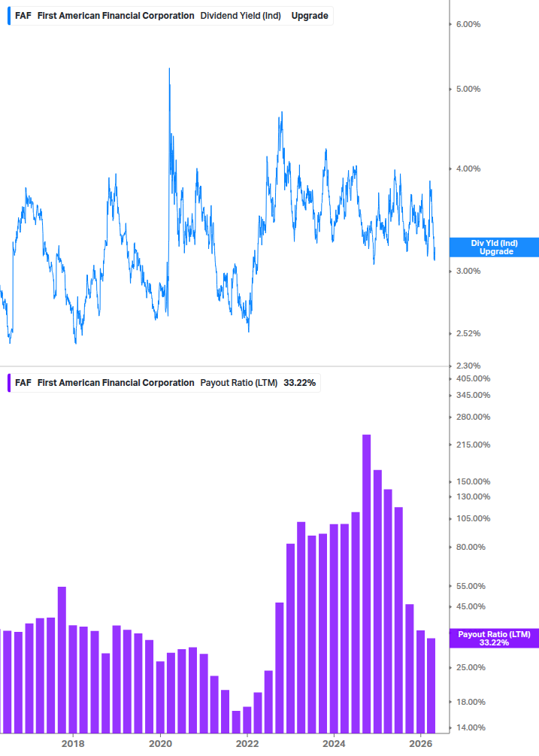539x756 pixels.
Task: Click FAF ticker in Payout Ratio legend
Action: click(23, 383)
